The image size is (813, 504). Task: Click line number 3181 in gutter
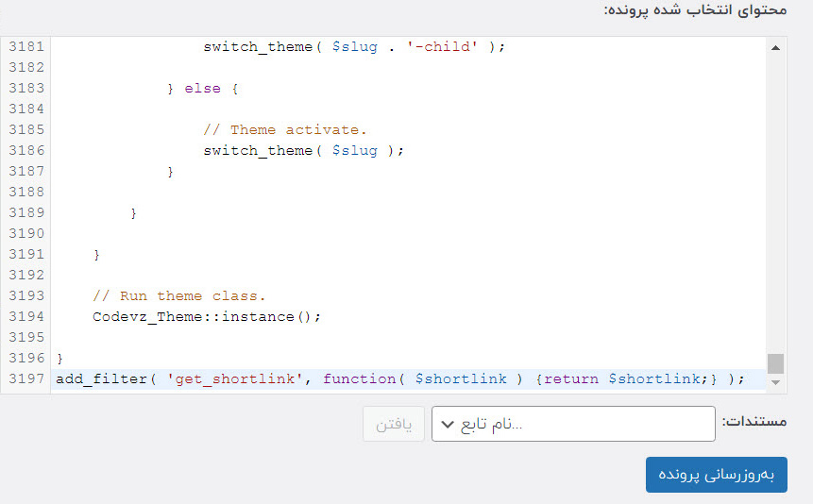pos(26,46)
